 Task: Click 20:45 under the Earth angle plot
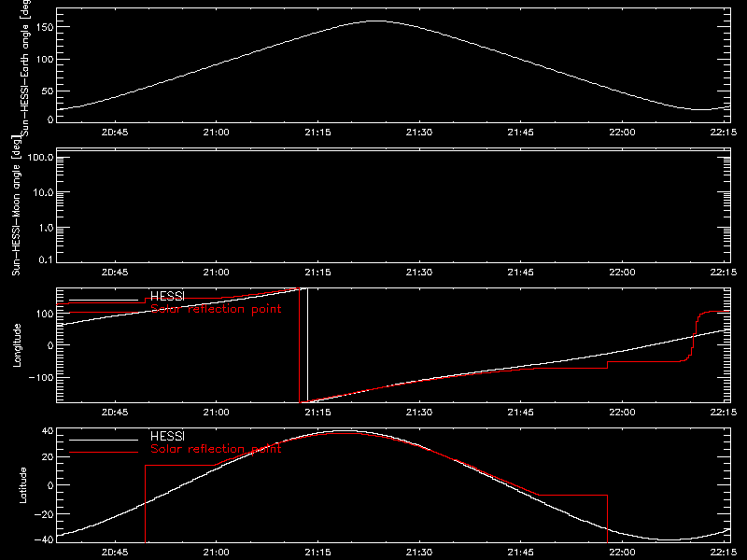[115, 133]
